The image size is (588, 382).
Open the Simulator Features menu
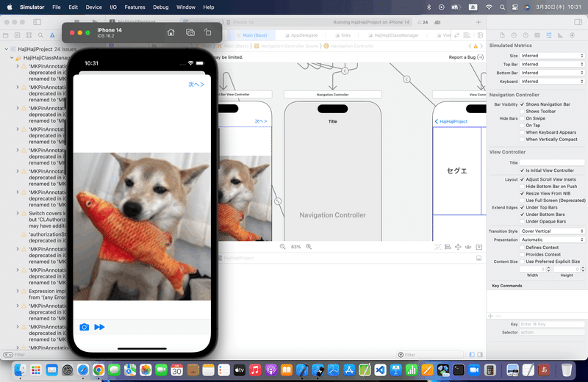click(135, 7)
